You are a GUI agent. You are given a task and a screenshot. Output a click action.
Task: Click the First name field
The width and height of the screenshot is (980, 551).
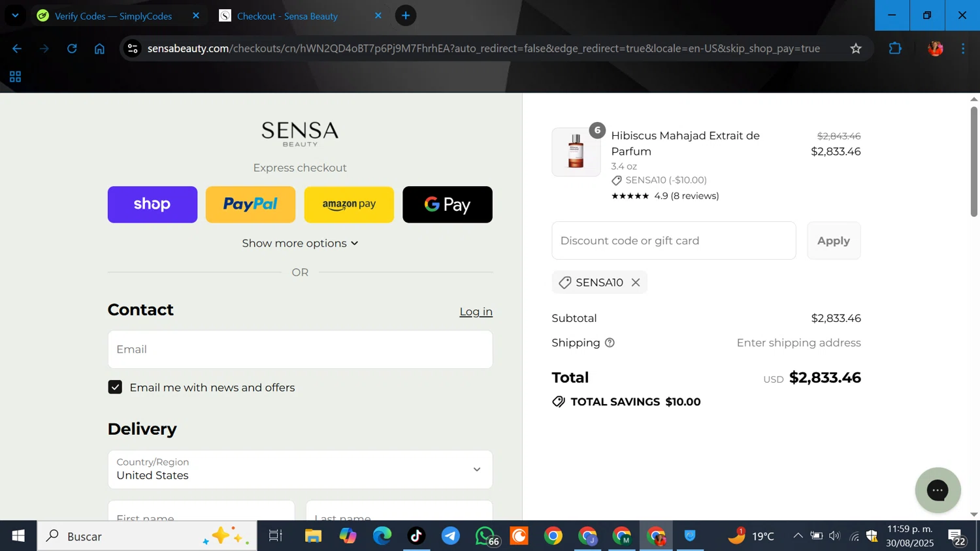pos(201,511)
